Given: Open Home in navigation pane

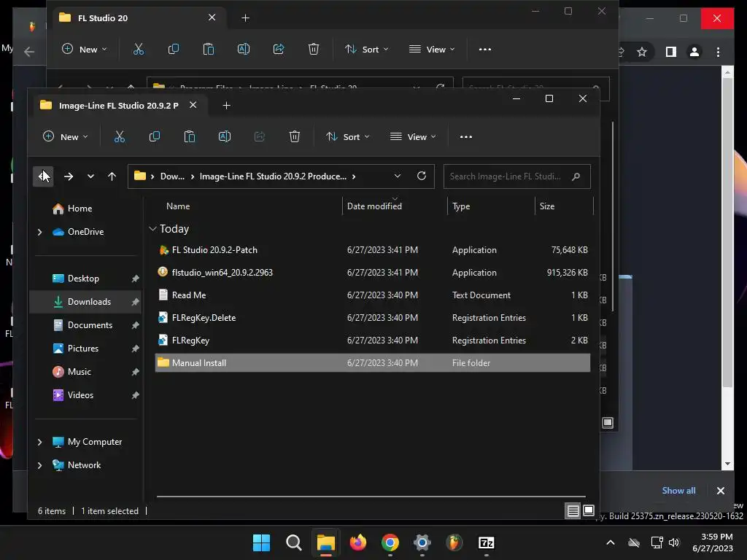Looking at the screenshot, I should (x=80, y=209).
